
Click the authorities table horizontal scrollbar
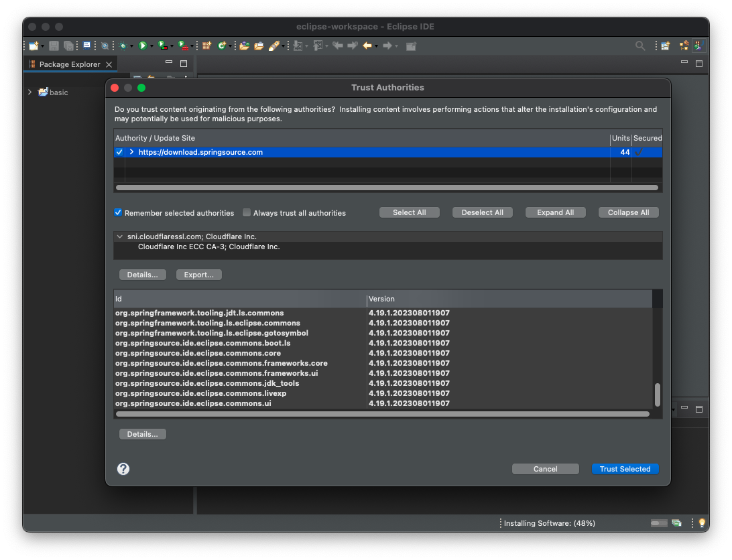pyautogui.click(x=387, y=188)
